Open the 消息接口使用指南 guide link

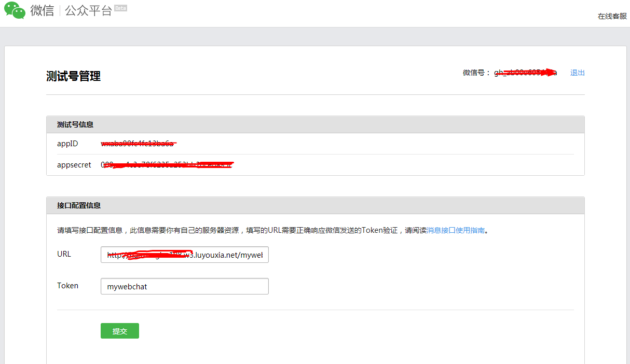tap(456, 230)
